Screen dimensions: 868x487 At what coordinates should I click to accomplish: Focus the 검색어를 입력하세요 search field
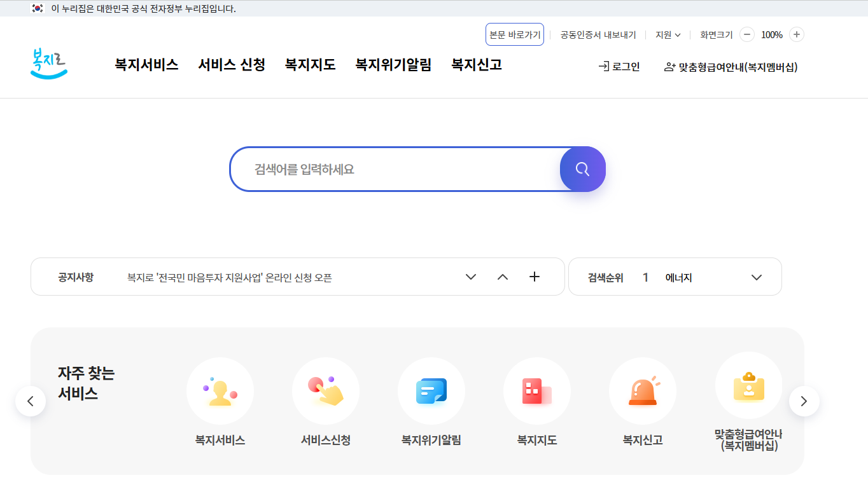click(395, 169)
